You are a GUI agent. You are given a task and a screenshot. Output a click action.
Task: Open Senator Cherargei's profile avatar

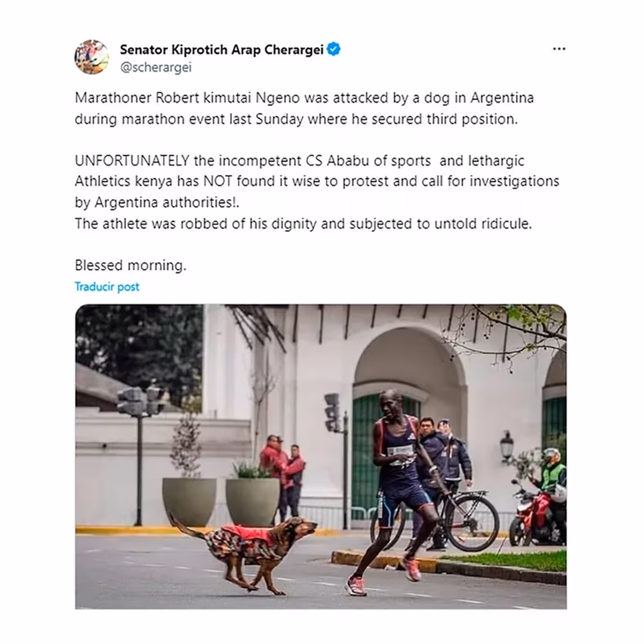(92, 57)
